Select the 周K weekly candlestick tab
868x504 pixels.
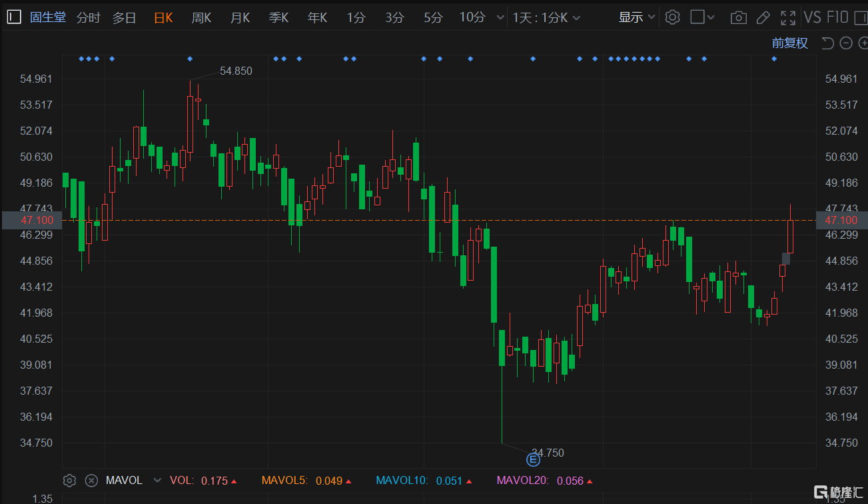point(201,18)
